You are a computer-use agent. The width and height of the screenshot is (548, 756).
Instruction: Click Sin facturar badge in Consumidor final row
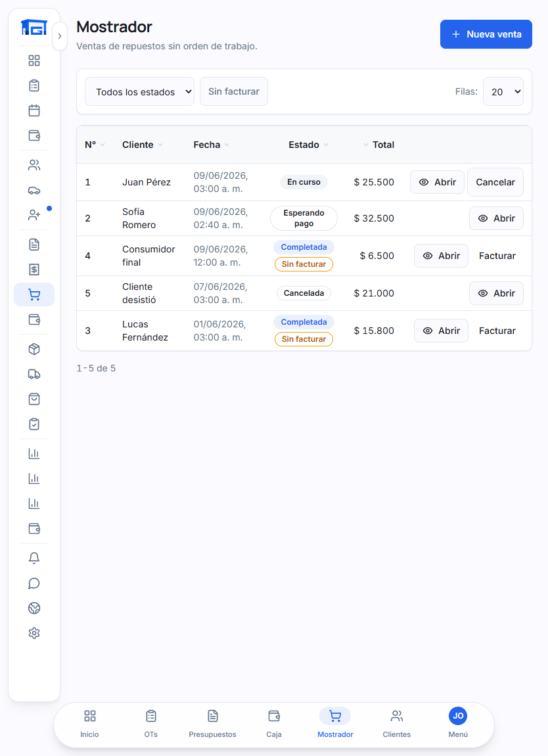tap(304, 264)
